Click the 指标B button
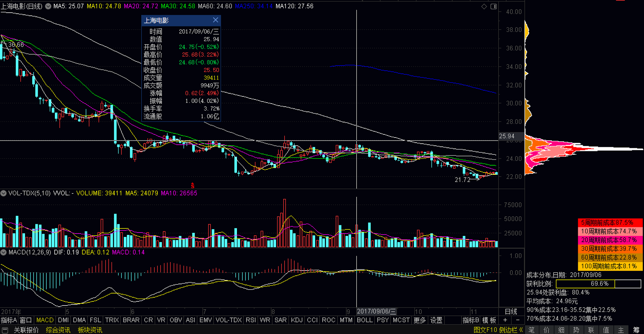The height and width of the screenshot is (334, 644). click(471, 320)
